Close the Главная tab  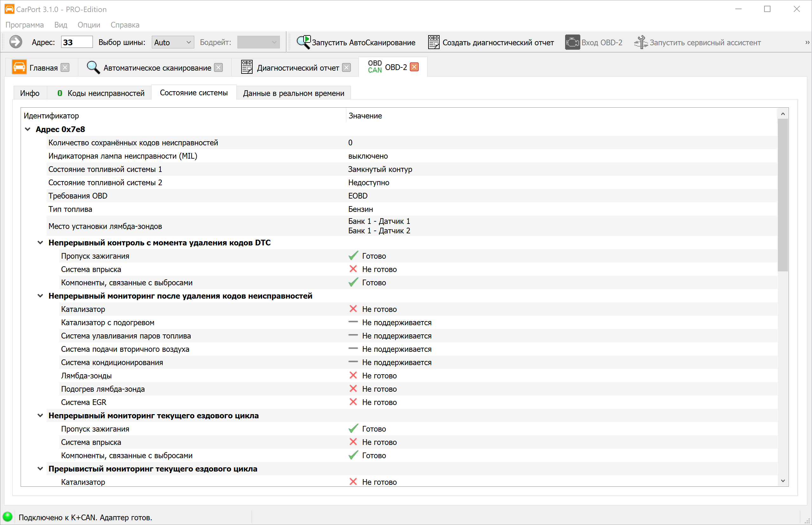(65, 67)
